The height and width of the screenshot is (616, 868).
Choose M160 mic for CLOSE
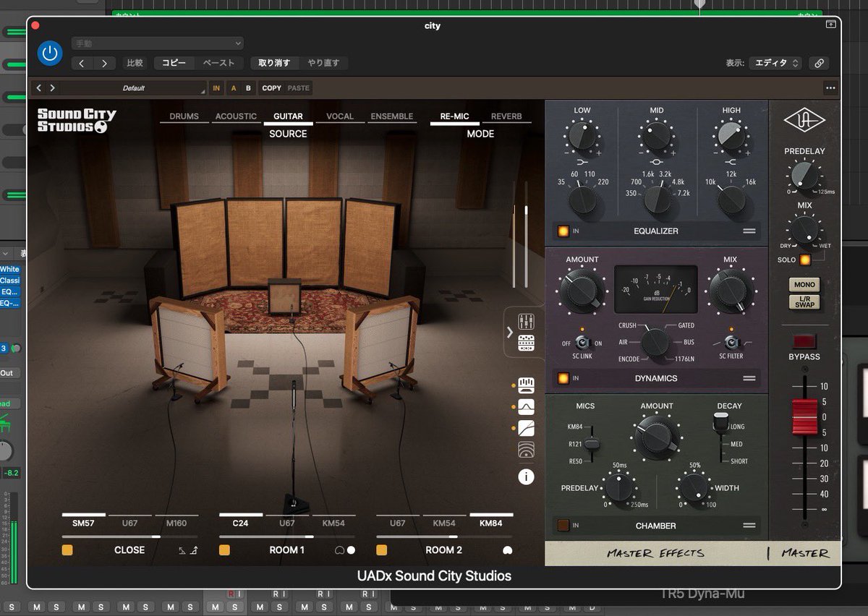176,523
